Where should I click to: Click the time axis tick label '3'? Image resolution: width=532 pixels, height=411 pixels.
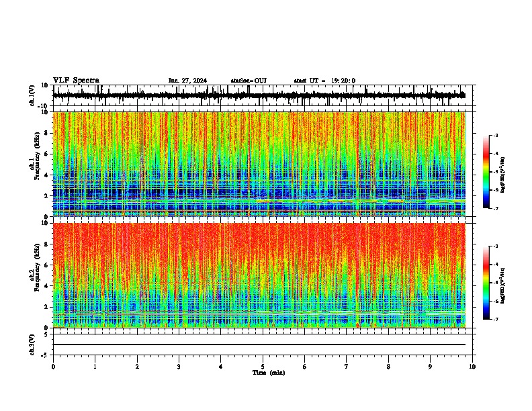tap(179, 367)
